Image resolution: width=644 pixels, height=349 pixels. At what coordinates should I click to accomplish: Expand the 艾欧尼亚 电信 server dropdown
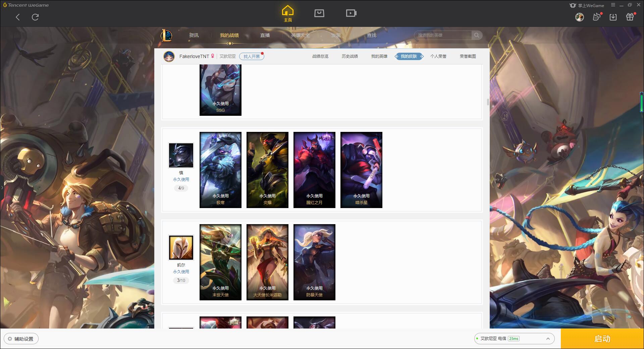click(514, 339)
